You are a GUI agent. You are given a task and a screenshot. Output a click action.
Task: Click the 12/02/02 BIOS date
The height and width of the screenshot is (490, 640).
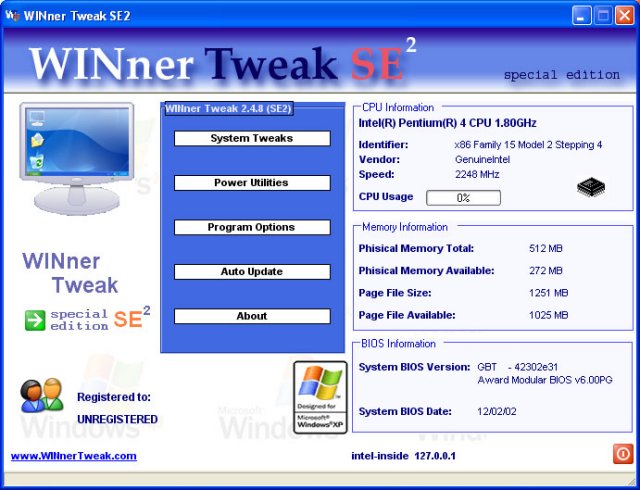(497, 411)
